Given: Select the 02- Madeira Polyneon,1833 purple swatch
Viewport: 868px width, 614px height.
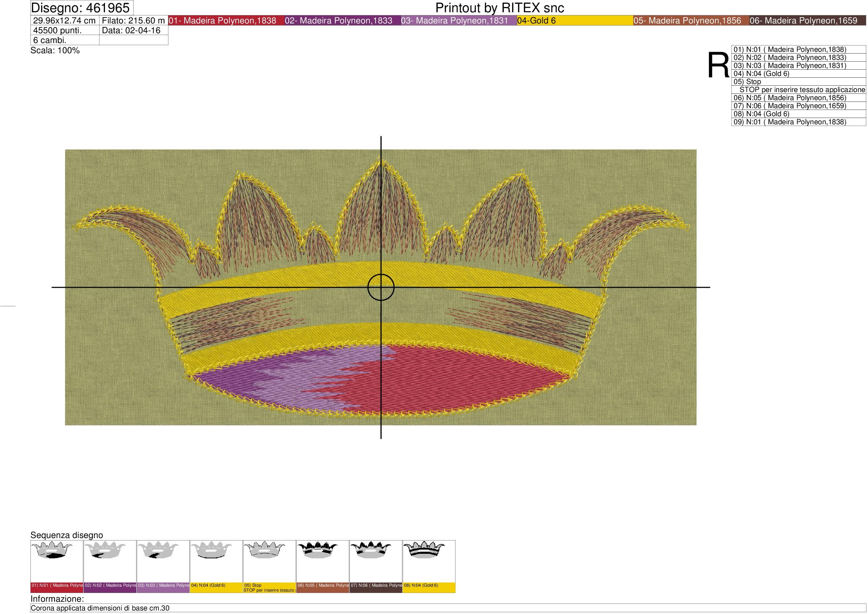Looking at the screenshot, I should 342,21.
